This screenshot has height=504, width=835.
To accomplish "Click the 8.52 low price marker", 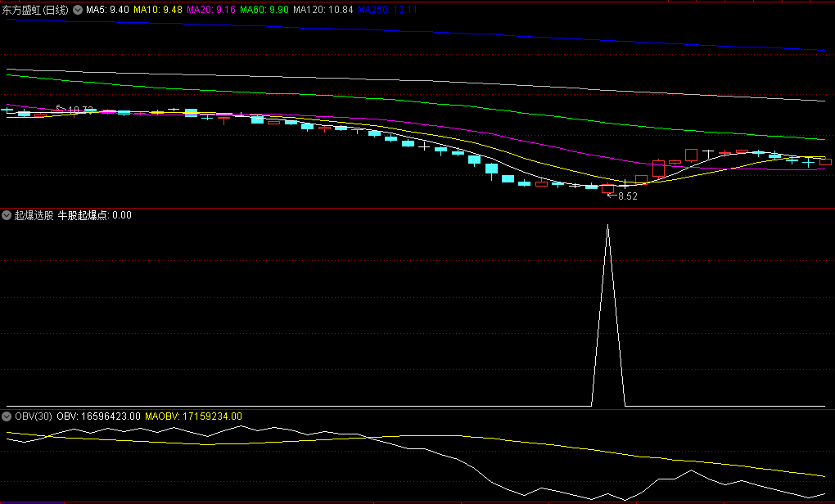I will click(623, 196).
